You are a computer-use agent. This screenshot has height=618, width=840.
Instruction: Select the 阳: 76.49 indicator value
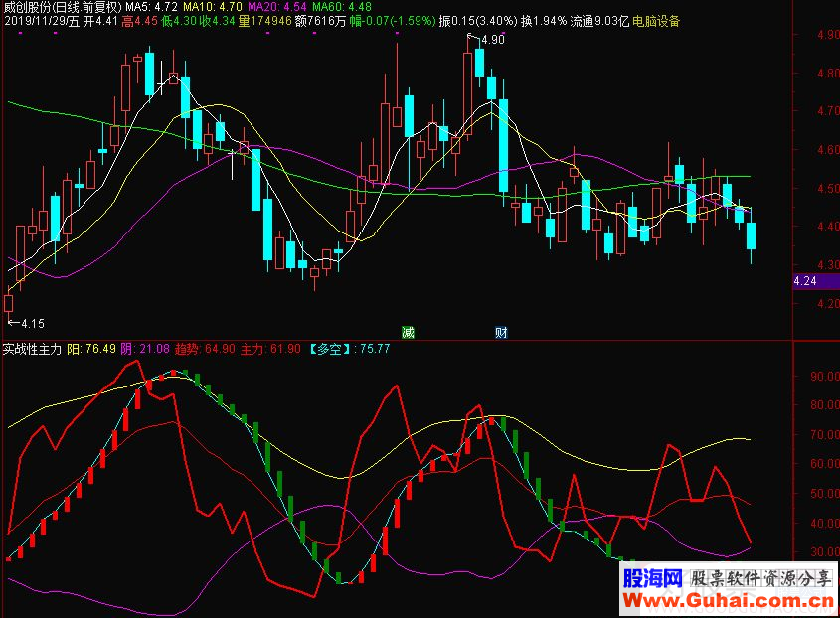[x=91, y=349]
